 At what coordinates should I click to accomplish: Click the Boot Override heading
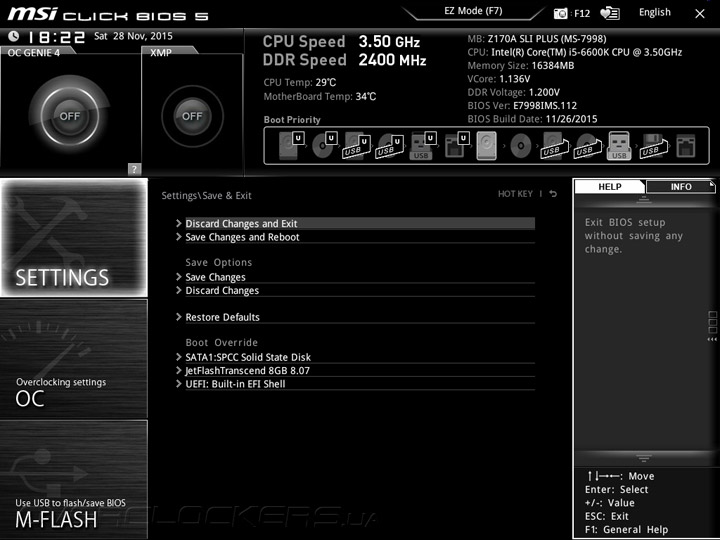222,342
